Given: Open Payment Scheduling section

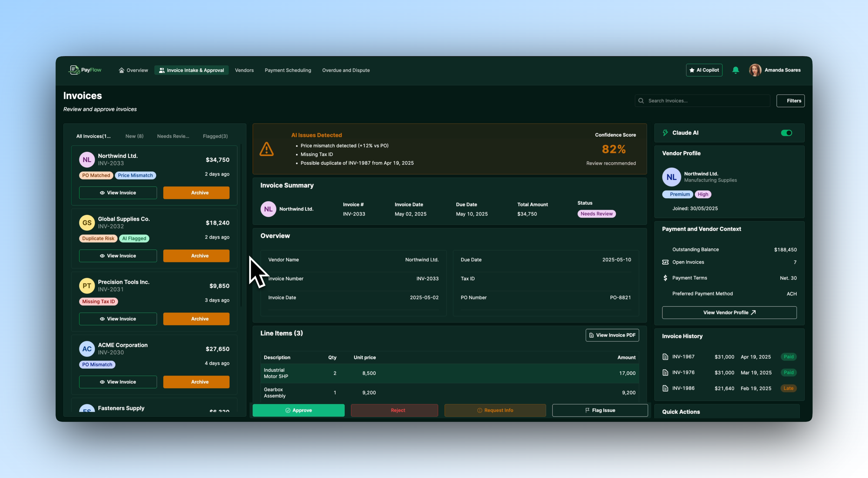Looking at the screenshot, I should 288,70.
